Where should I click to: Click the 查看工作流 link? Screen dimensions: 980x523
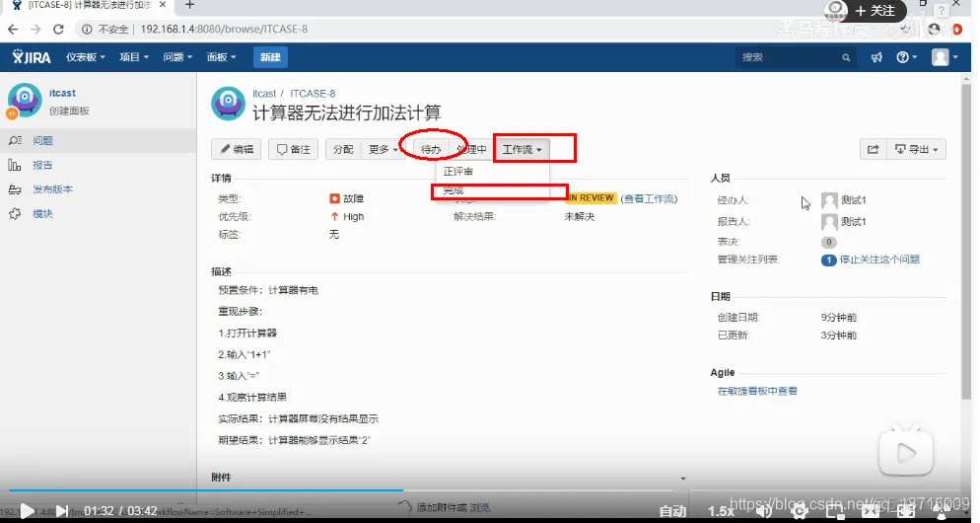coord(649,198)
